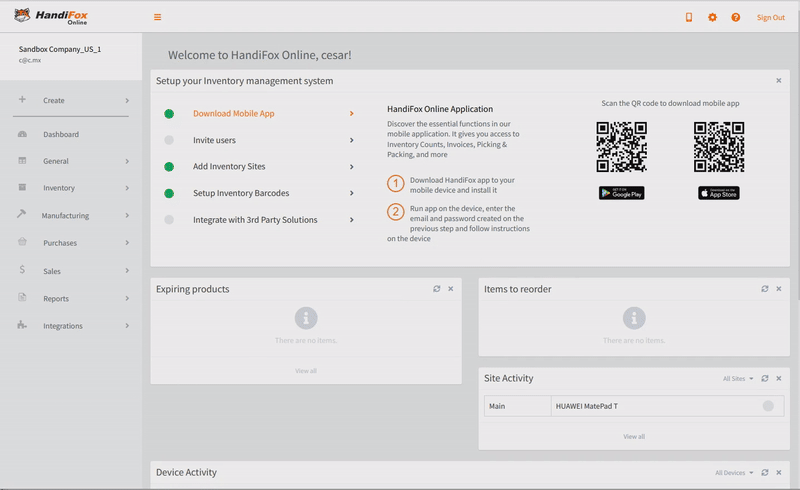
Task: Expand the Integrations submenu chevron
Action: (x=127, y=326)
